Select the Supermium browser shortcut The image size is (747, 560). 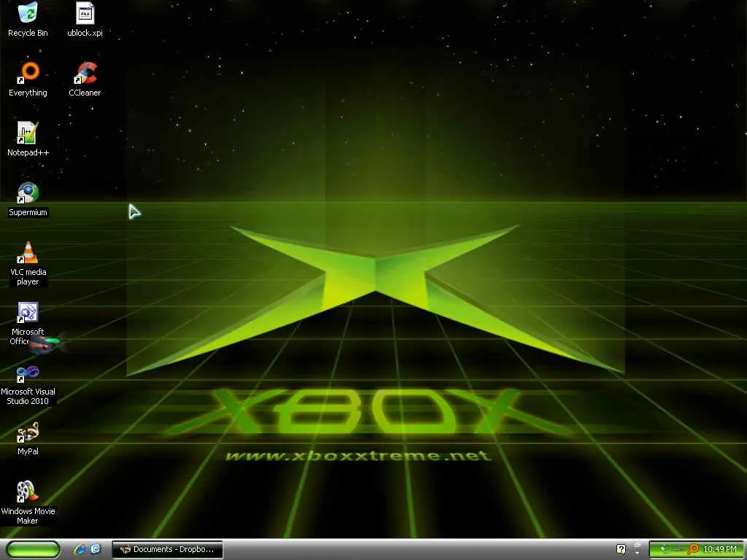coord(28,199)
